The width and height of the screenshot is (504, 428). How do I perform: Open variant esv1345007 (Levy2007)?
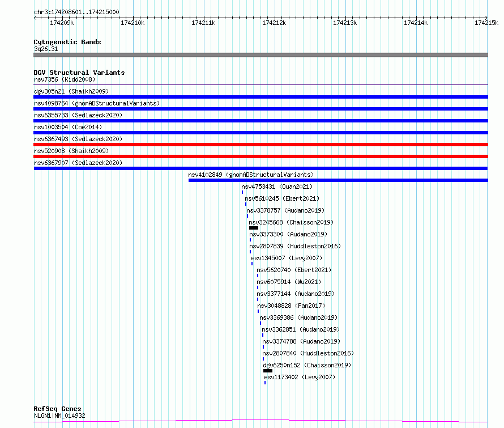click(287, 258)
